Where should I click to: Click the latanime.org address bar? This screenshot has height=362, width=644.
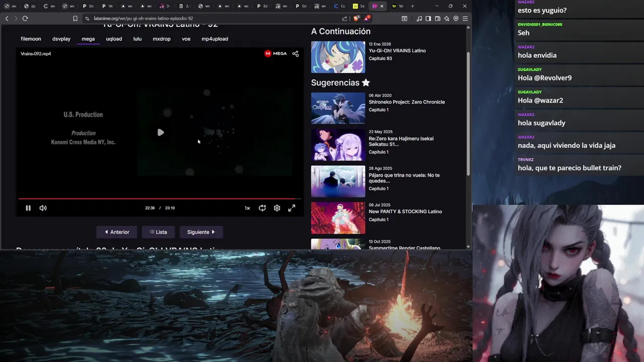[x=211, y=19]
